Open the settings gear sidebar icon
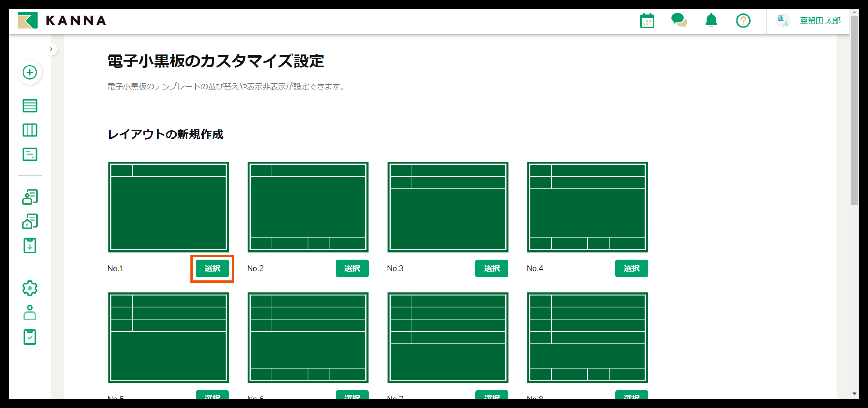Viewport: 868px width, 408px height. (30, 288)
